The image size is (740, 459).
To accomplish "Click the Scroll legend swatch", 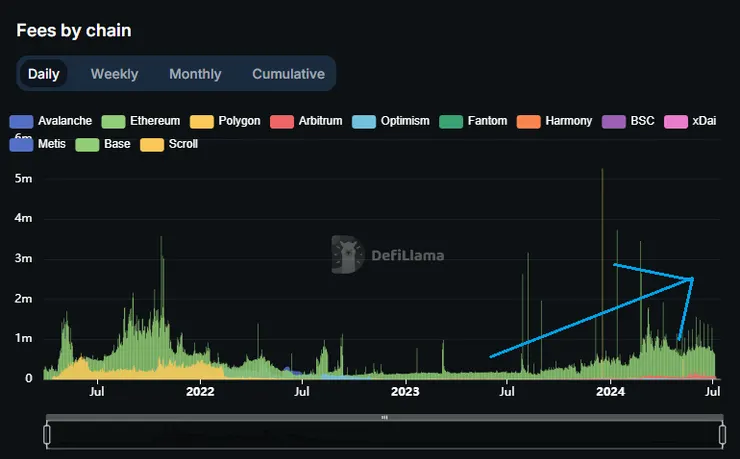I will [152, 144].
